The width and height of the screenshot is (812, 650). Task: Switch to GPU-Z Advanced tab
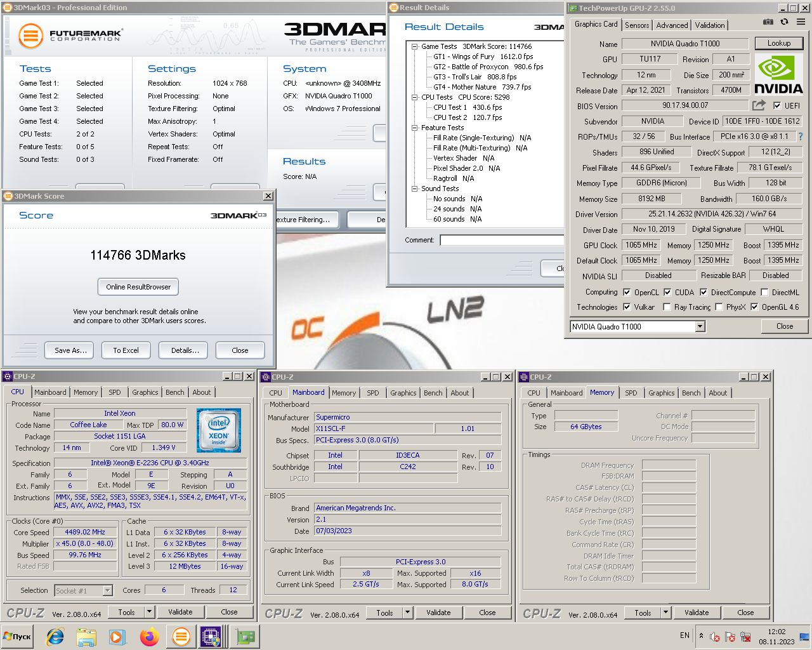coord(672,25)
